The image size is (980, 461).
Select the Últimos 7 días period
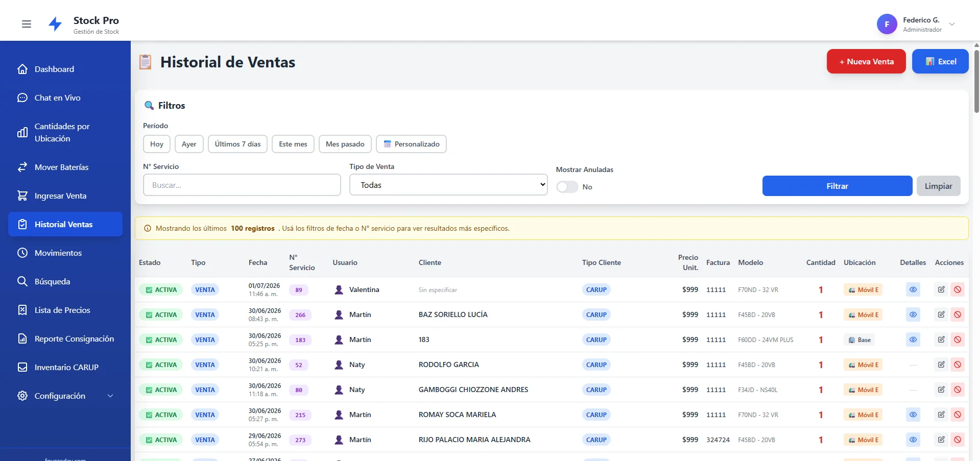click(x=237, y=144)
